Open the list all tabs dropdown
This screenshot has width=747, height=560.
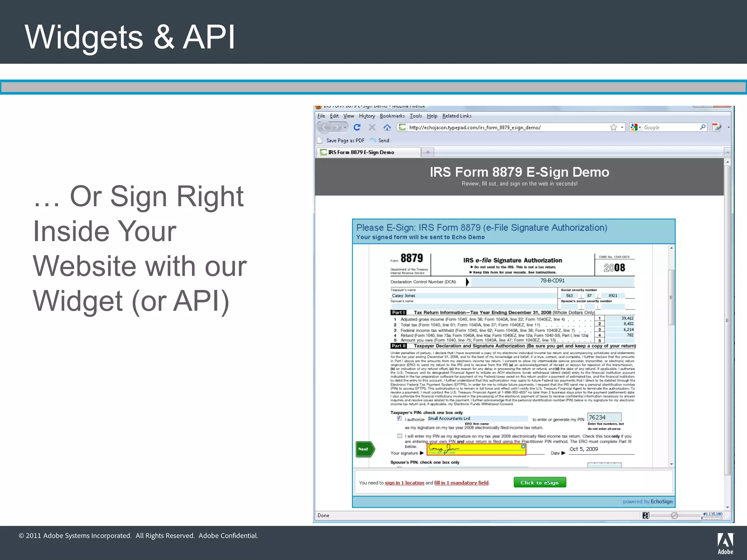727,152
